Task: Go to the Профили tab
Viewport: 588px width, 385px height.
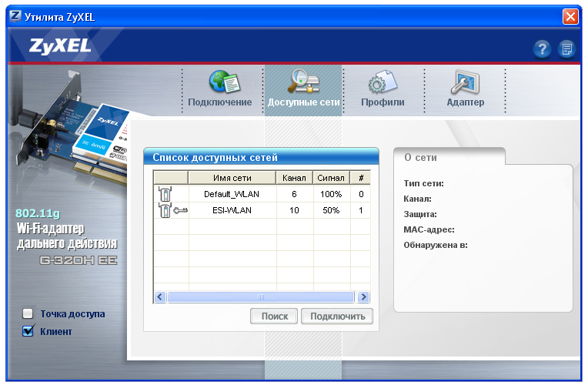Action: [x=383, y=102]
